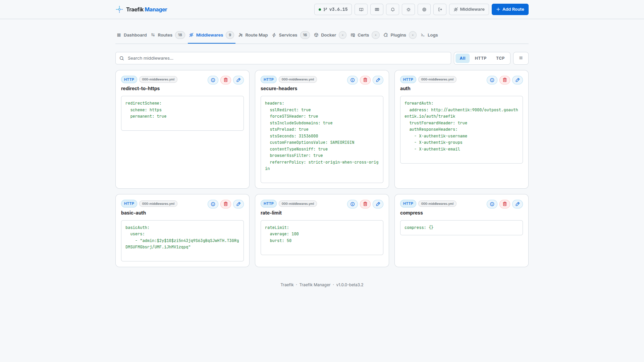Filter middlewares by All
This screenshot has height=362, width=644.
click(463, 58)
